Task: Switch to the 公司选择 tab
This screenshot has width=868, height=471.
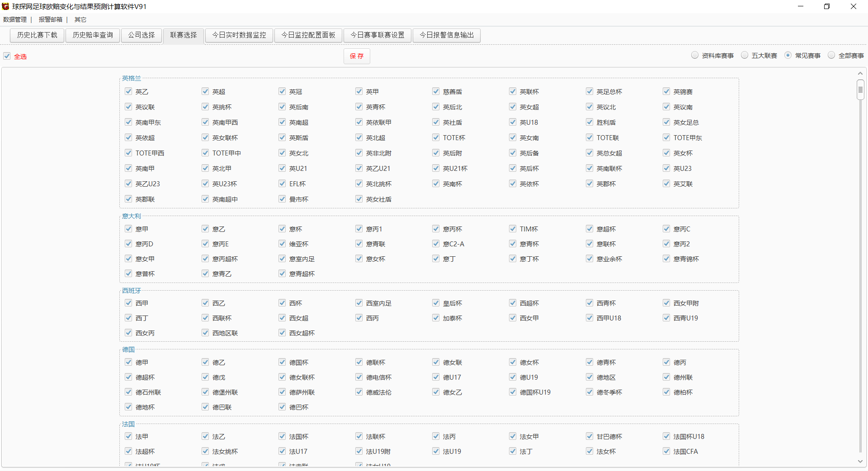Action: [x=142, y=35]
